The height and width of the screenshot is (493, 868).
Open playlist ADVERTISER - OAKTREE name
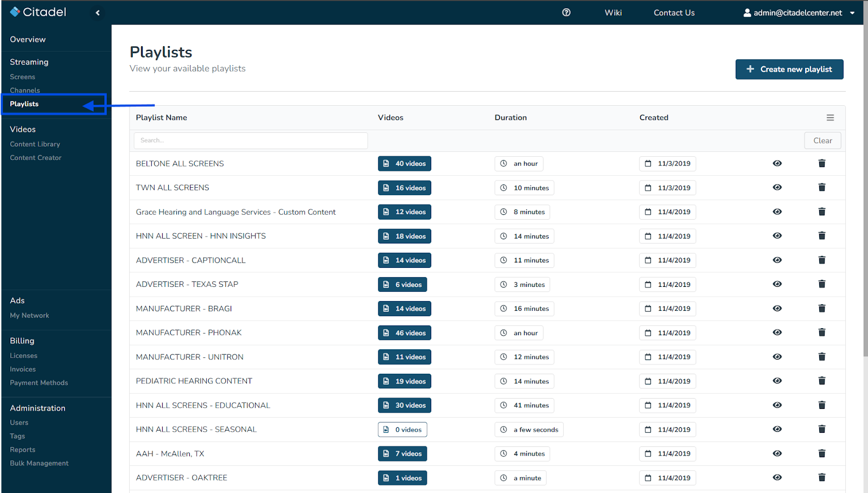coord(181,478)
